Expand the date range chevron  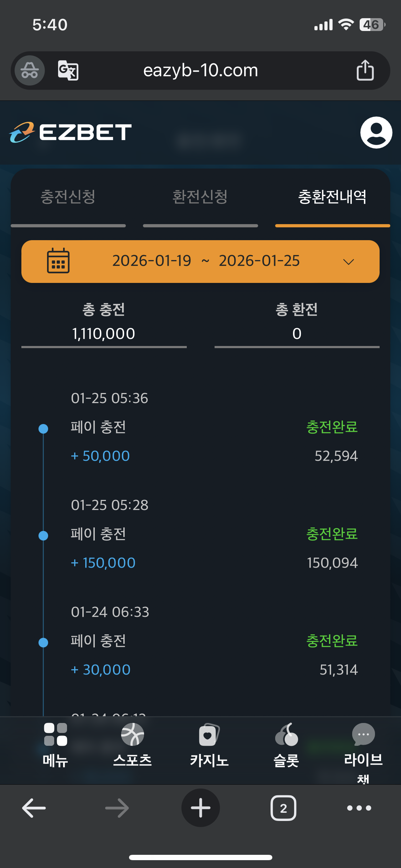(x=348, y=262)
